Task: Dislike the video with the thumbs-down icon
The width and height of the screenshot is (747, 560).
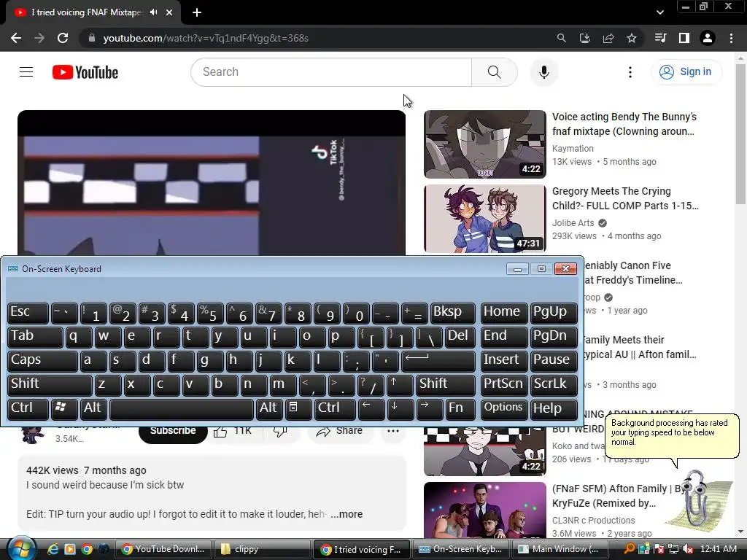Action: coord(280,431)
